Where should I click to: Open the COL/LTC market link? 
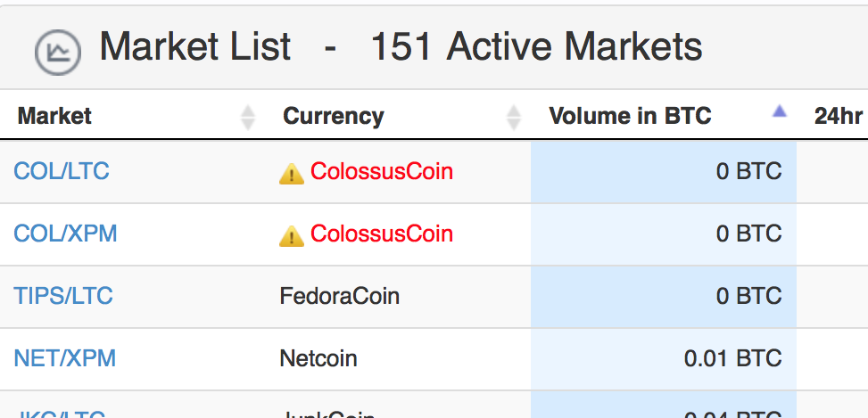pyautogui.click(x=62, y=171)
